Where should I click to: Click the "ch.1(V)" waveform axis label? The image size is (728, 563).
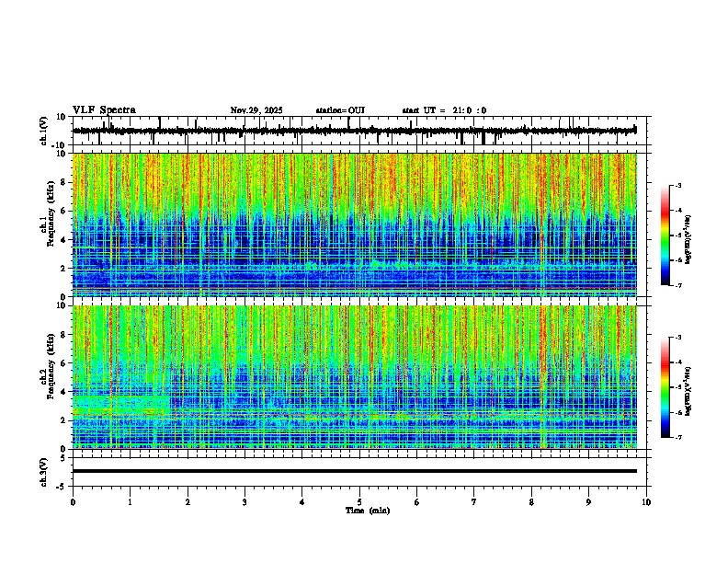coord(44,131)
